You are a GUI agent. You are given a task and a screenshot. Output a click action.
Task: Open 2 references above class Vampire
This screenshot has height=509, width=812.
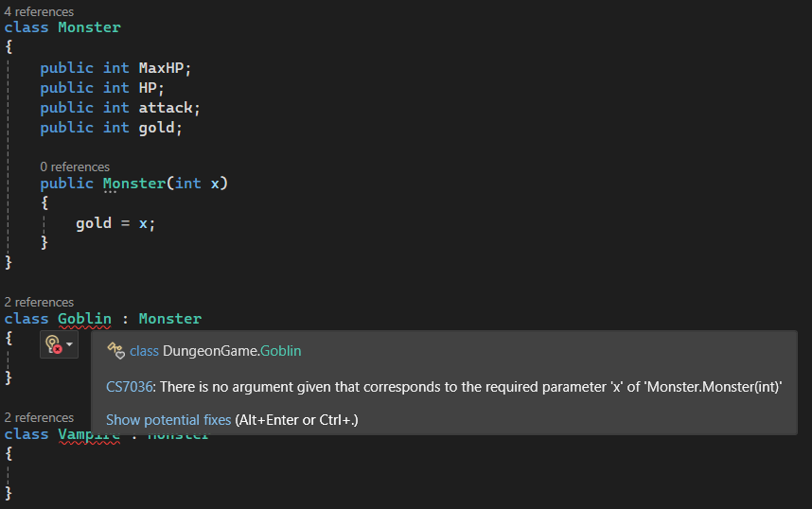pyautogui.click(x=39, y=417)
